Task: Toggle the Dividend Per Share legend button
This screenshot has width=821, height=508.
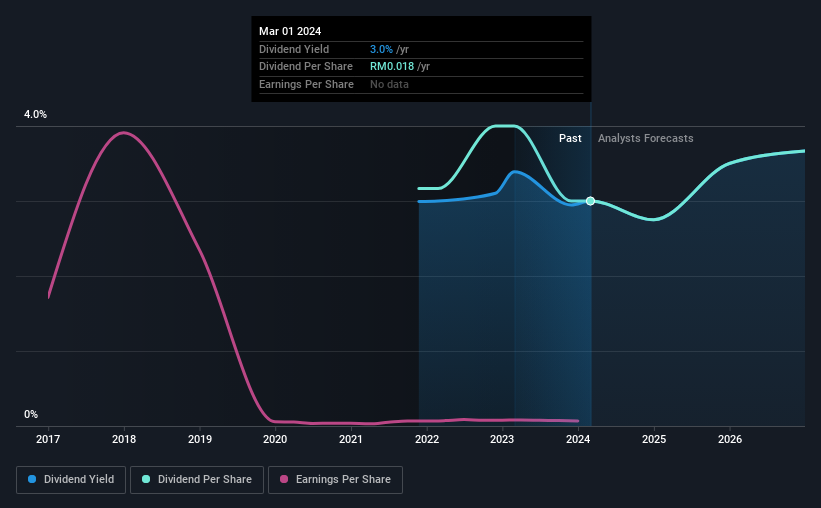Action: click(x=197, y=480)
